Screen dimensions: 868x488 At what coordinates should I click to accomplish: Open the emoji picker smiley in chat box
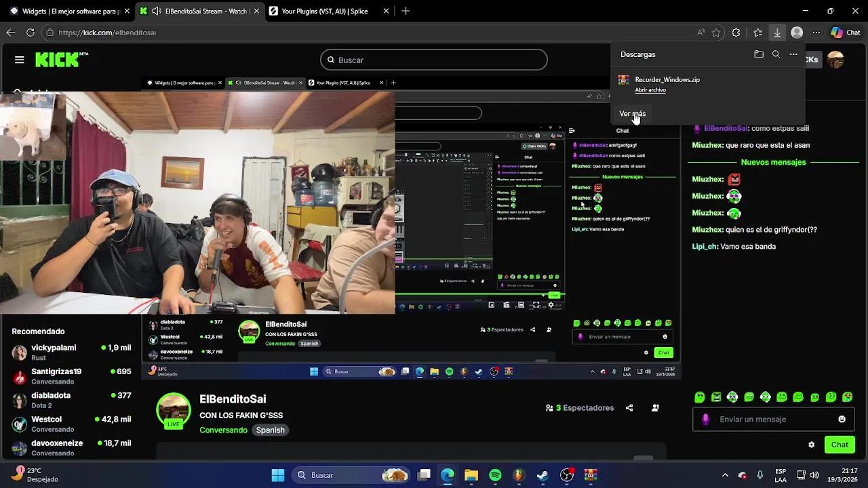pos(842,420)
